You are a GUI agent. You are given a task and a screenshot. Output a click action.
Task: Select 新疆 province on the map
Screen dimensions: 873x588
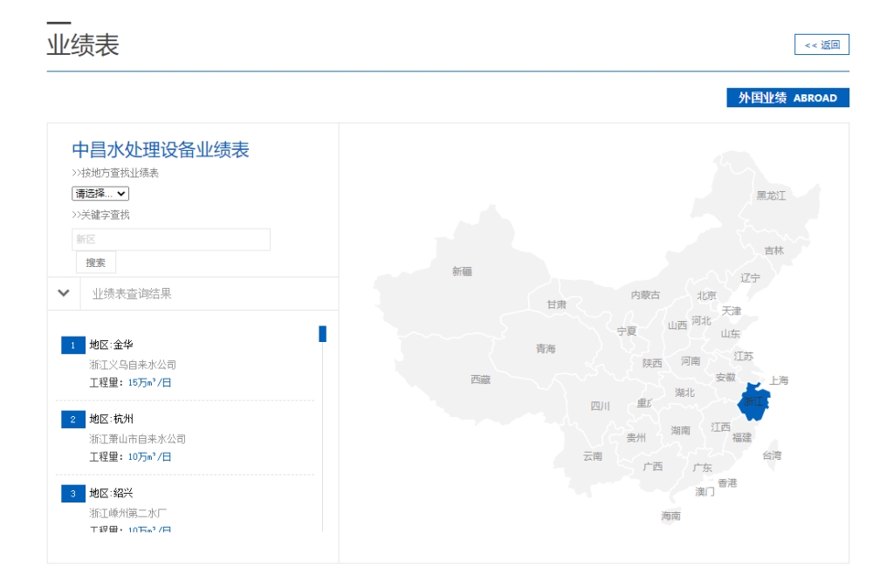pyautogui.click(x=462, y=271)
